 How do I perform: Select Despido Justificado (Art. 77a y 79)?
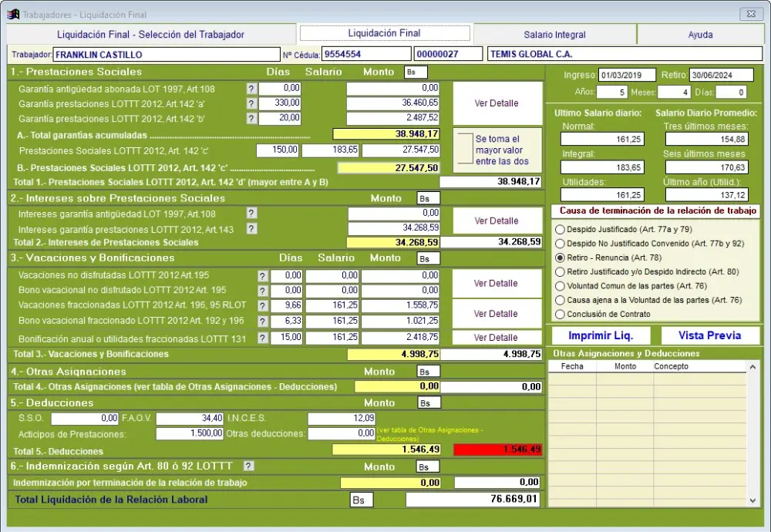560,230
